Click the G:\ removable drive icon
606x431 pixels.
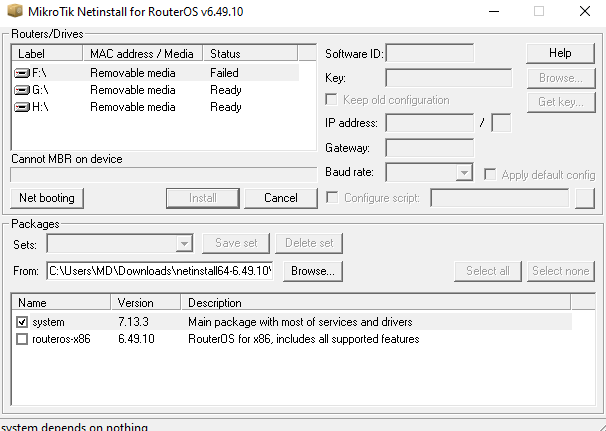(22, 90)
